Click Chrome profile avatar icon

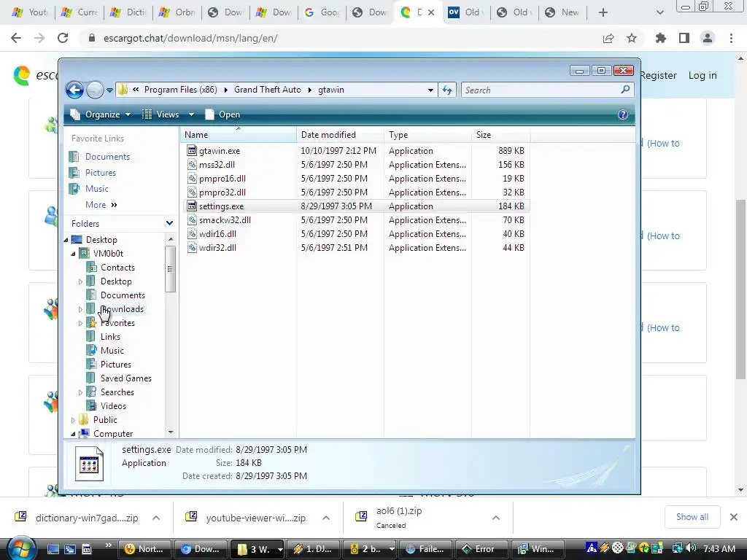coord(708,38)
